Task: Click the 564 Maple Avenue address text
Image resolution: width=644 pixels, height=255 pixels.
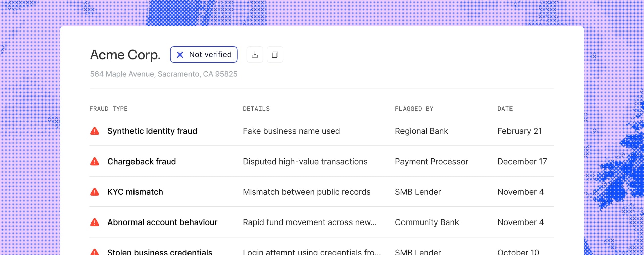Action: pos(163,74)
